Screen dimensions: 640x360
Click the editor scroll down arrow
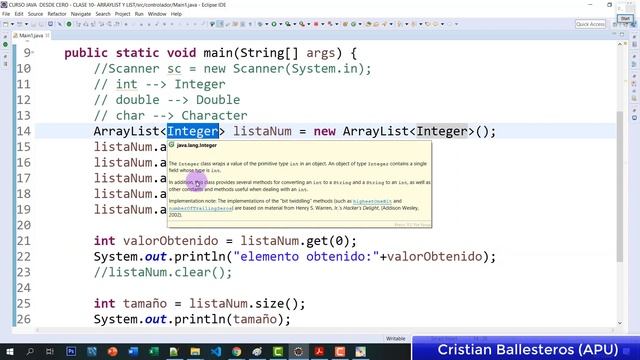click(620, 323)
